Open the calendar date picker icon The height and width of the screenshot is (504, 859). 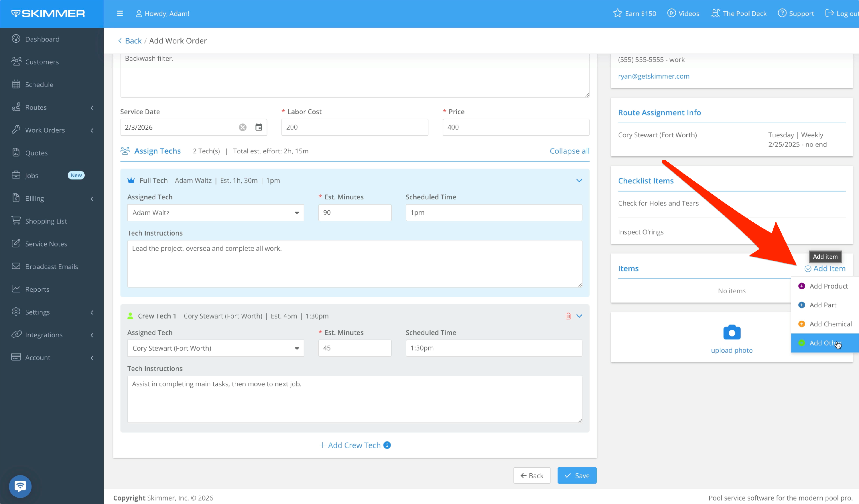[x=259, y=127]
